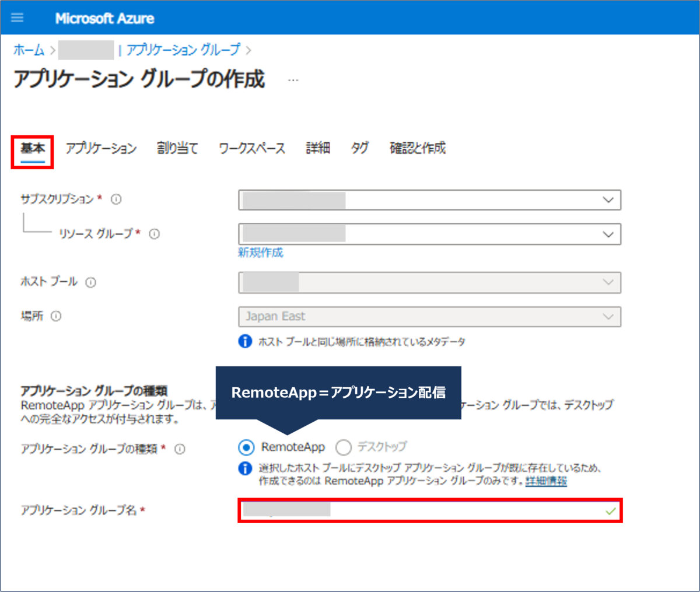Viewport: 700px width, 592px height.
Task: Click 新規作成 link under resource group
Action: coord(260,253)
